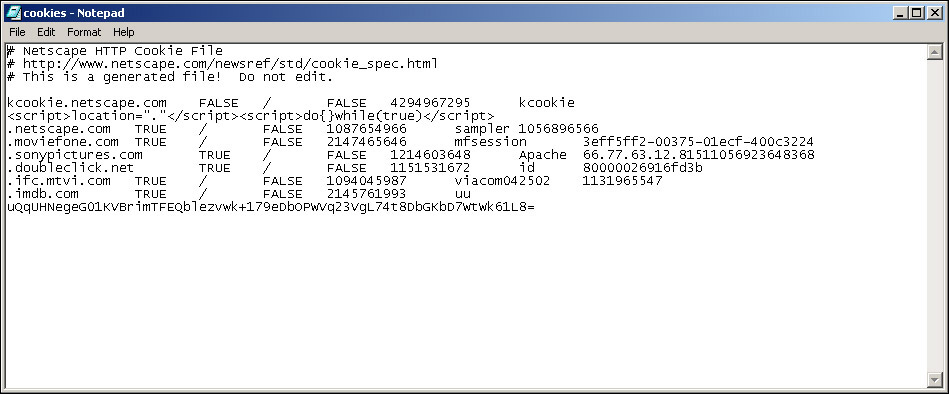Click the script do-while line
This screenshot has height=394, width=949.
click(251, 116)
